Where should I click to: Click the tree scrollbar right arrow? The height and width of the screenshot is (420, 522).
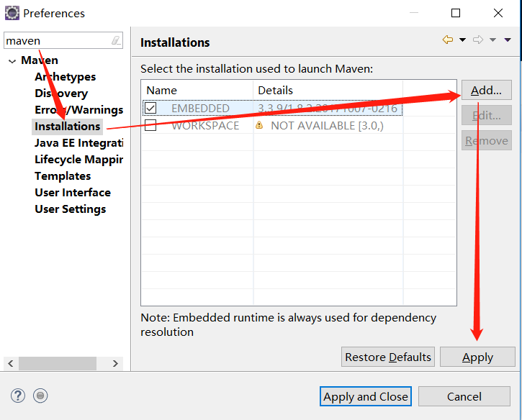115,363
